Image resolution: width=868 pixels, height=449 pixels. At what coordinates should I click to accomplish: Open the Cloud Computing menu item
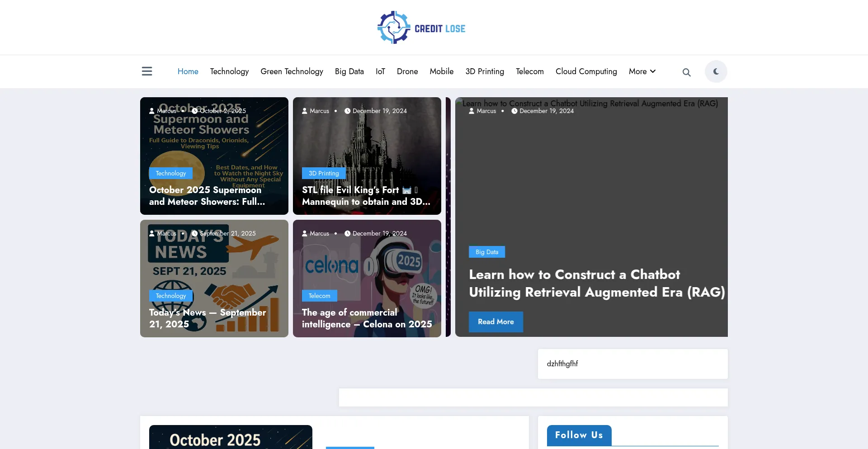pyautogui.click(x=586, y=71)
